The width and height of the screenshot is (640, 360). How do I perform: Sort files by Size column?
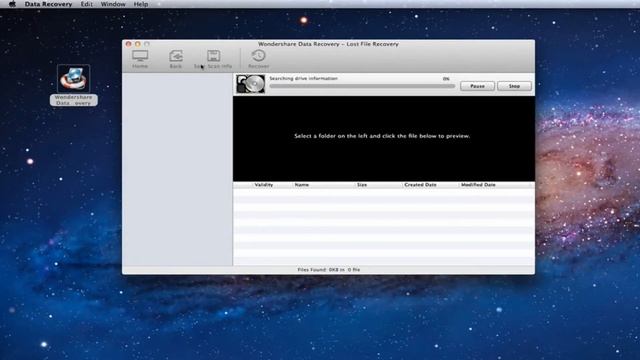[x=362, y=185]
